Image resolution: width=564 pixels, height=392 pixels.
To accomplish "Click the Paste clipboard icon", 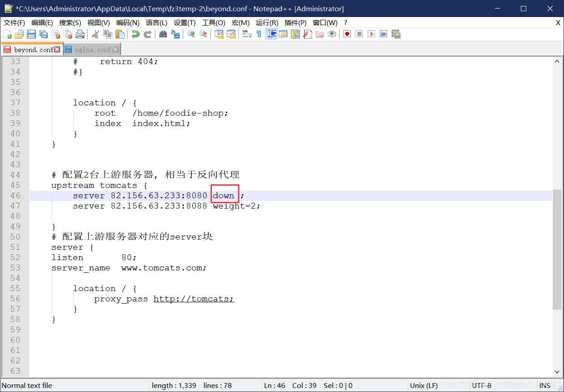I will coord(120,34).
